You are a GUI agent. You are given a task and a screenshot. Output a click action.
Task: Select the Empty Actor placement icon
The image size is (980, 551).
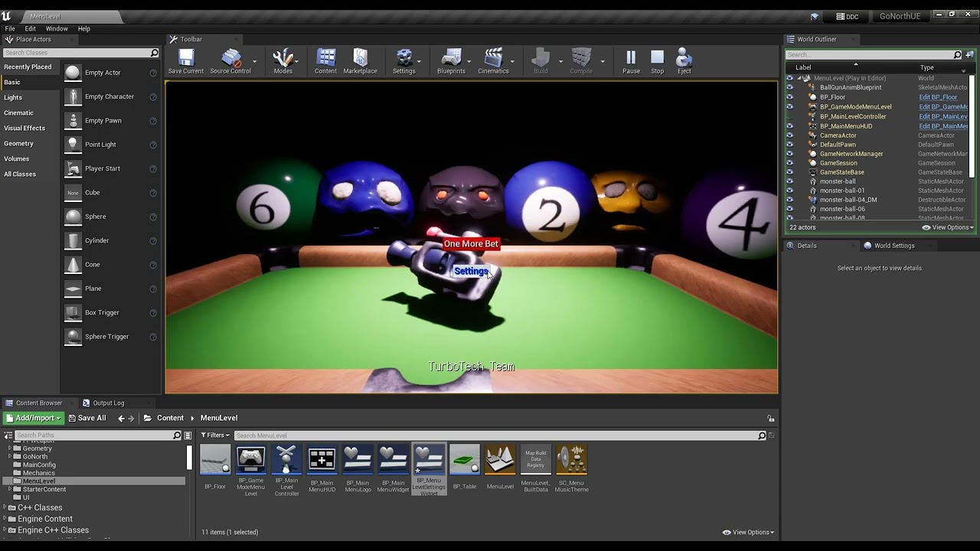[x=73, y=73]
